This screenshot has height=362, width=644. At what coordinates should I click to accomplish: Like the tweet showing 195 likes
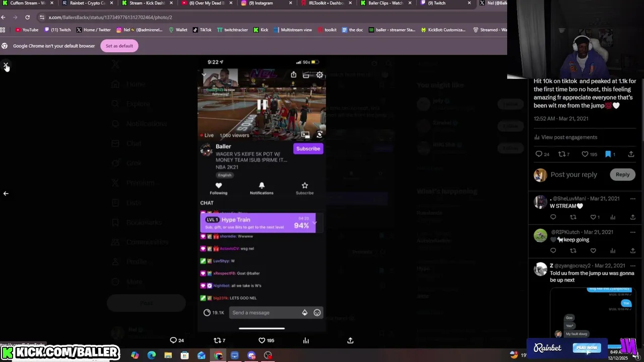tap(589, 154)
